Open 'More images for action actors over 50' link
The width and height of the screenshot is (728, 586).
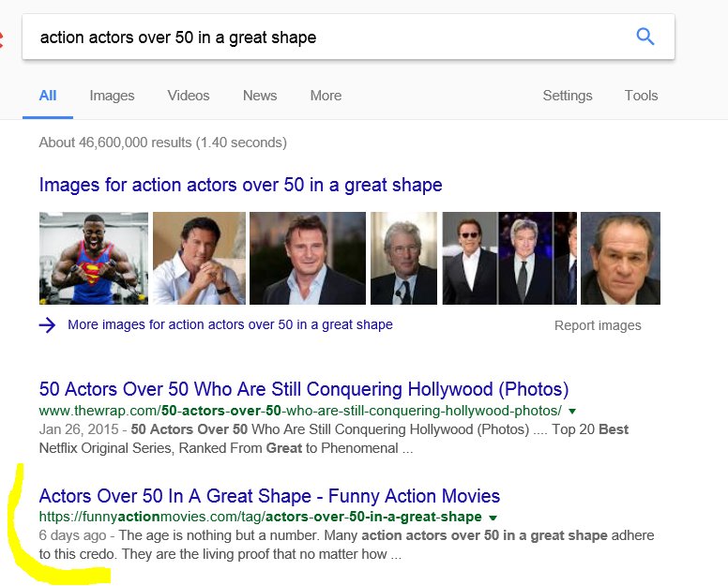coord(230,324)
